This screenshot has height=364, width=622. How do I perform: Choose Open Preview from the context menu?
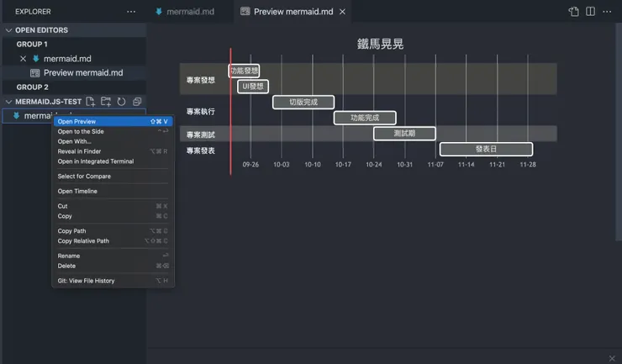(x=113, y=121)
